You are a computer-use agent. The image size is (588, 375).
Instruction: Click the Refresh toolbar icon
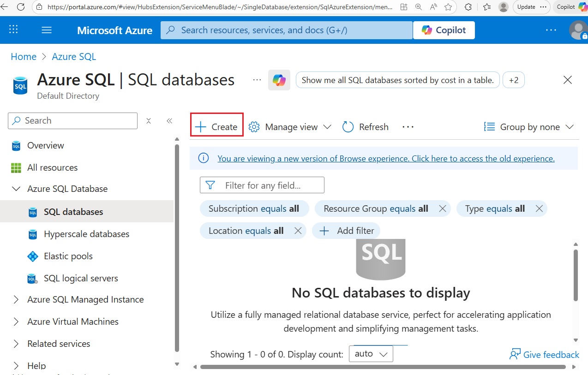[348, 127]
